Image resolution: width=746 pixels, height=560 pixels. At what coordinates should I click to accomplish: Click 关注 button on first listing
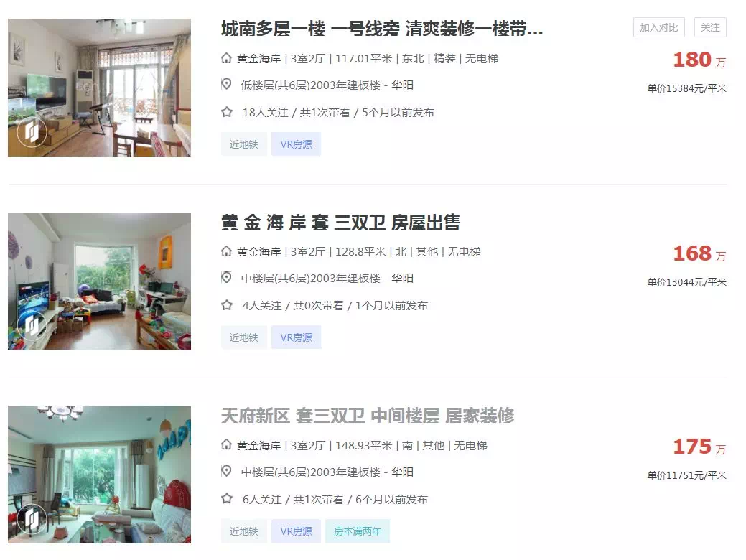point(710,27)
